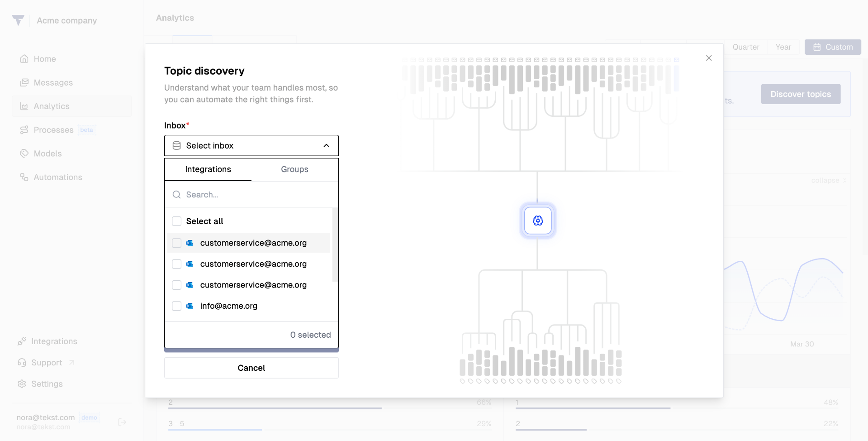Click the Discover topics button

(x=801, y=94)
